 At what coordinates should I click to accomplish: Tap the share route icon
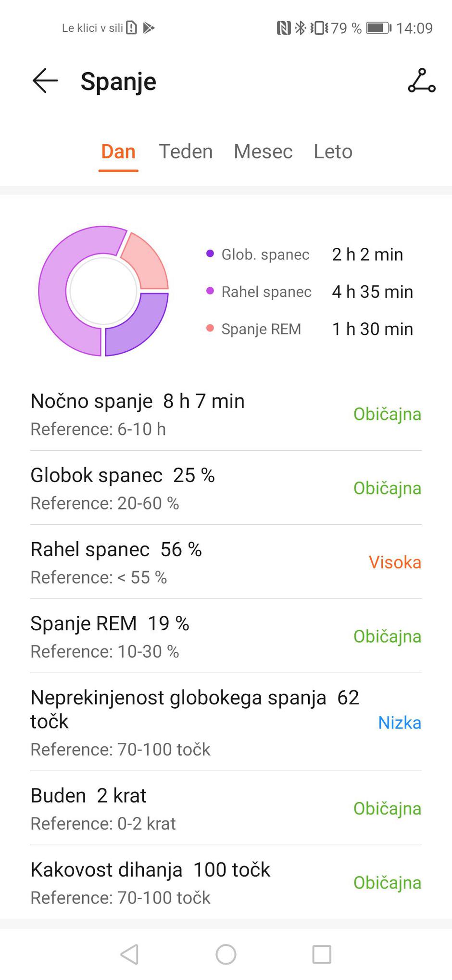pyautogui.click(x=422, y=81)
